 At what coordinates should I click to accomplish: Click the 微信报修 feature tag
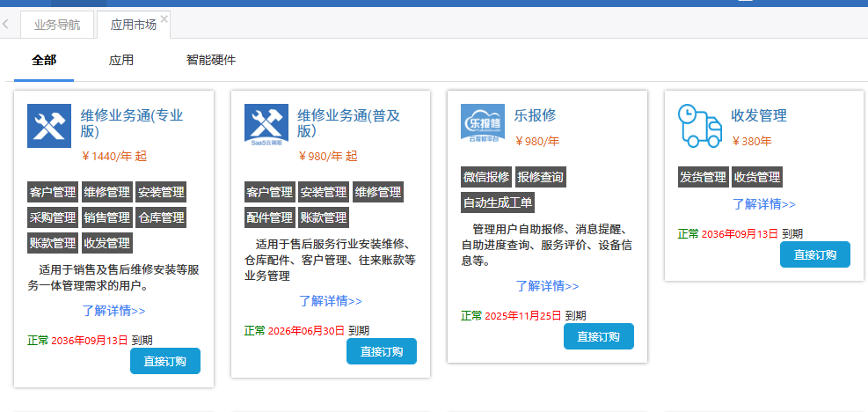(486, 177)
